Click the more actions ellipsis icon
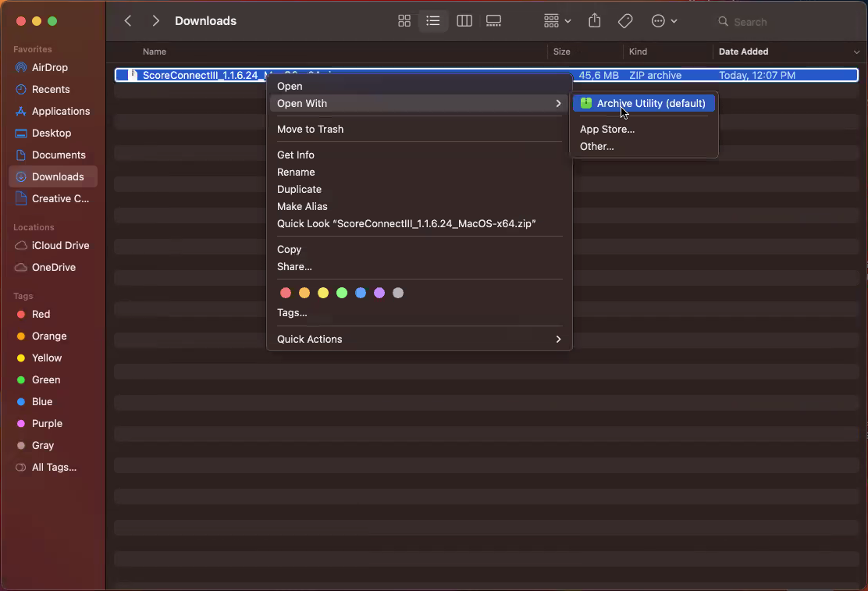Image resolution: width=868 pixels, height=591 pixels. tap(660, 21)
